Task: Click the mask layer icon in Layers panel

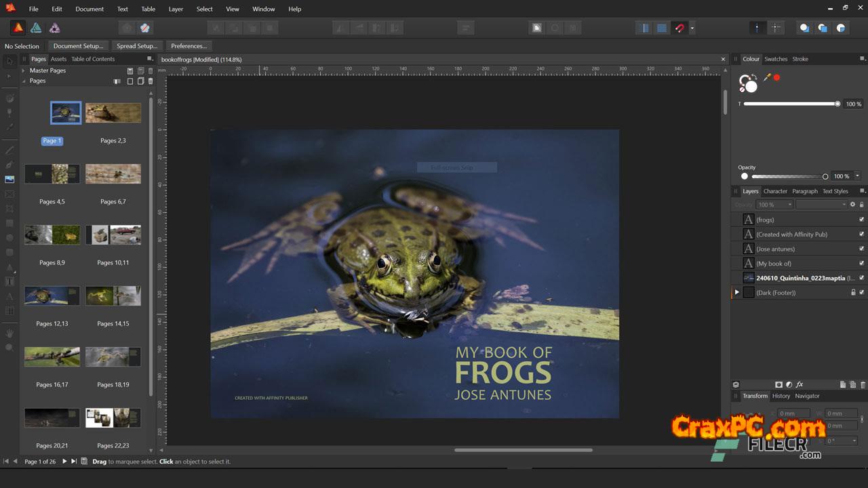Action: [778, 384]
